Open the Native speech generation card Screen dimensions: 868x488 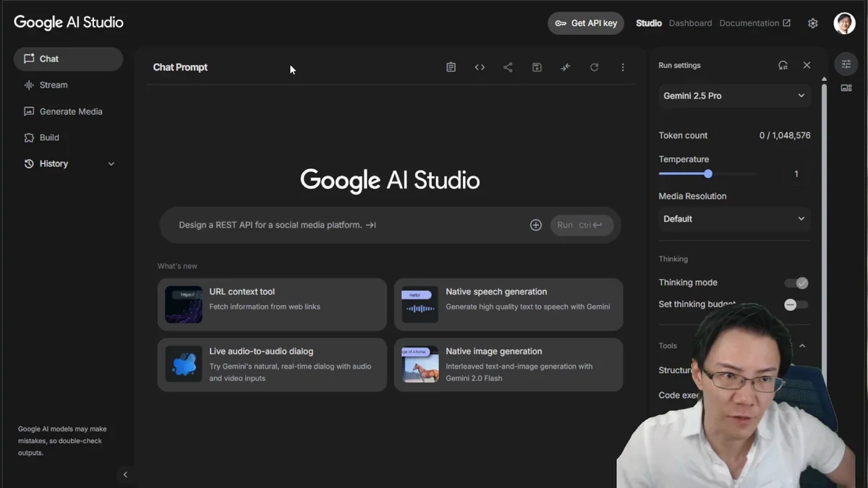(509, 304)
